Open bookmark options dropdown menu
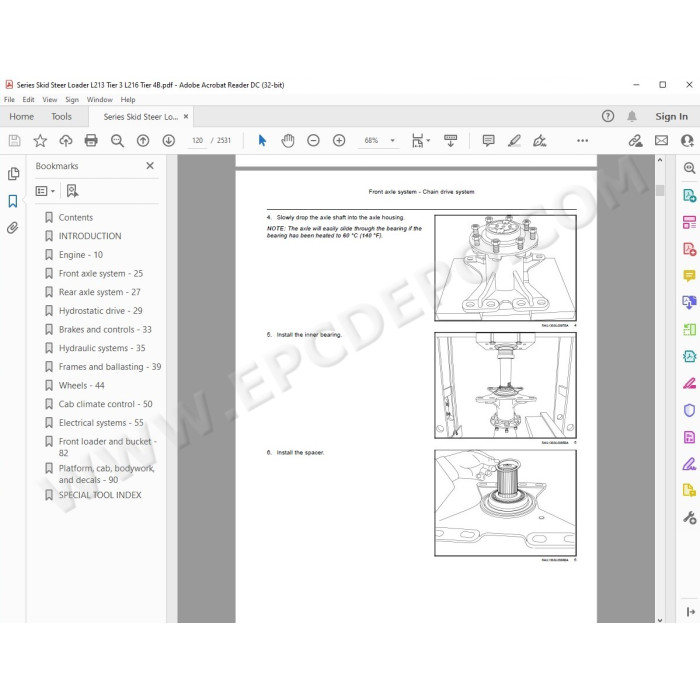700x700 pixels. (x=45, y=191)
